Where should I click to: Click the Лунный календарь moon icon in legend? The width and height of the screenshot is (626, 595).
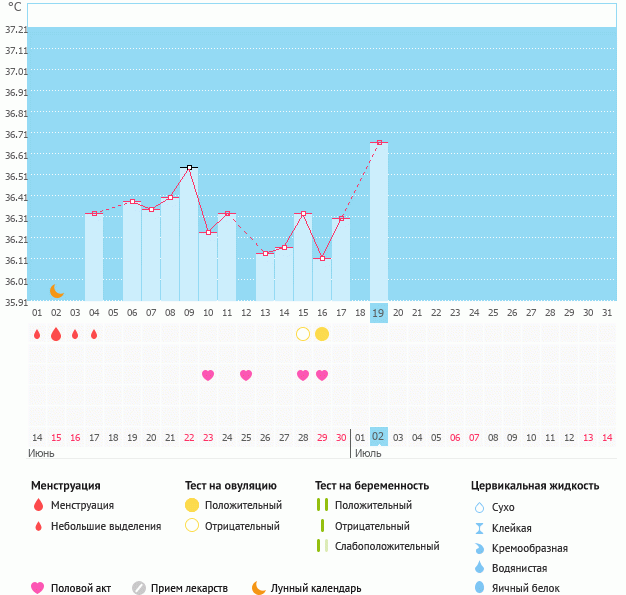(259, 588)
